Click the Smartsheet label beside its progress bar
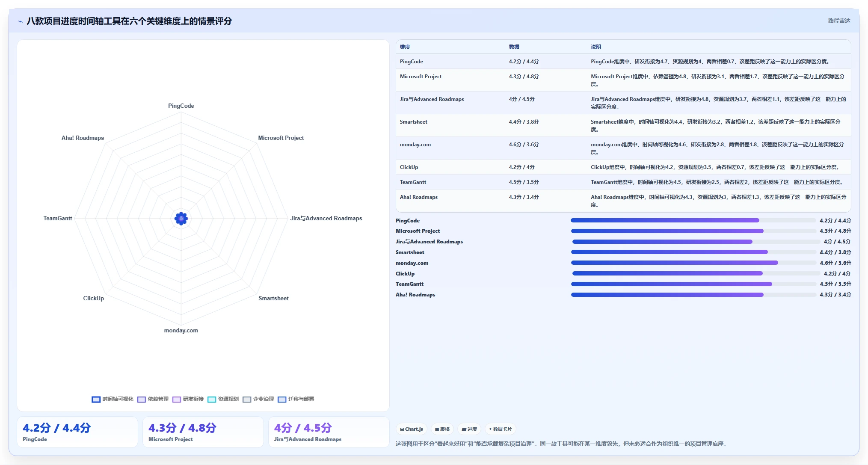Viewport: 868px width, 465px height. click(410, 252)
